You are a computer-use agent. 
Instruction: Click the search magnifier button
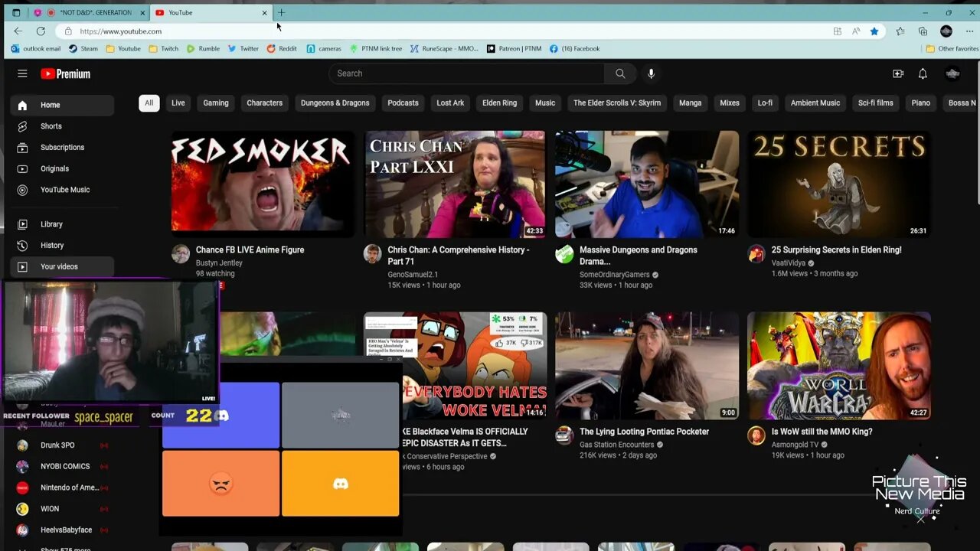620,73
